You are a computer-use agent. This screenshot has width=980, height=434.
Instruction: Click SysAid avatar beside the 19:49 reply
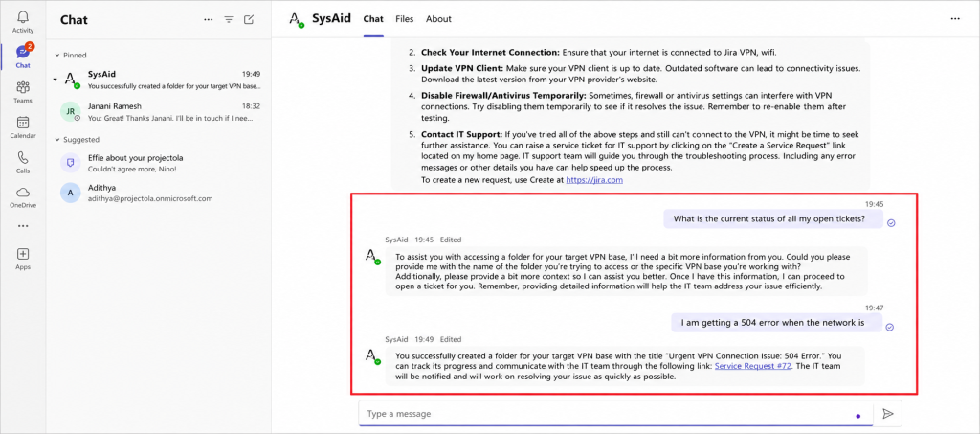point(373,355)
